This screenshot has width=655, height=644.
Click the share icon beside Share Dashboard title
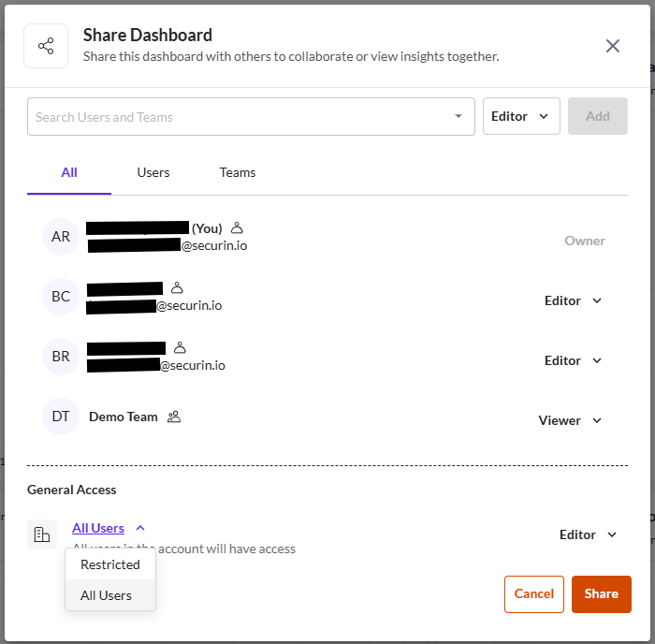coord(46,46)
